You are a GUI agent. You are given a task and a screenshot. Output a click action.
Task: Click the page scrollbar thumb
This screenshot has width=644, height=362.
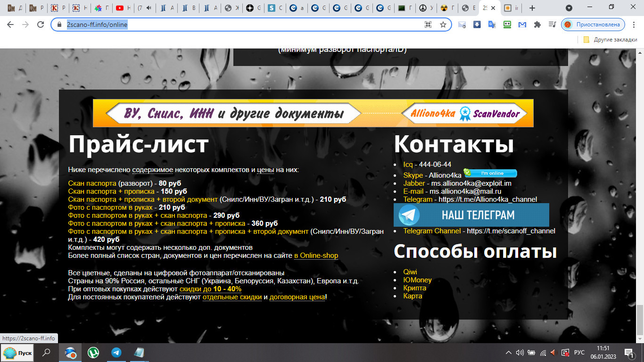tap(640, 320)
